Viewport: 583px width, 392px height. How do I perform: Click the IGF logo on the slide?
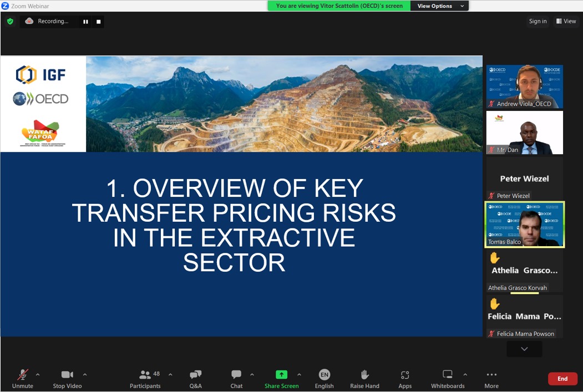(41, 75)
